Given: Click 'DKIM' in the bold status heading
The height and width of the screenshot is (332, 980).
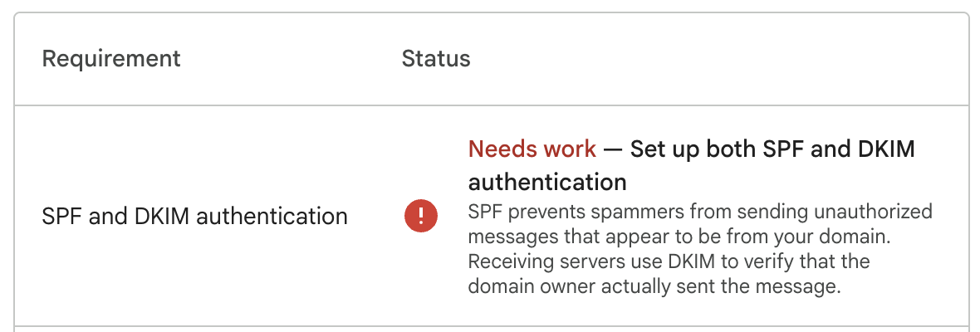Looking at the screenshot, I should pyautogui.click(x=873, y=149).
